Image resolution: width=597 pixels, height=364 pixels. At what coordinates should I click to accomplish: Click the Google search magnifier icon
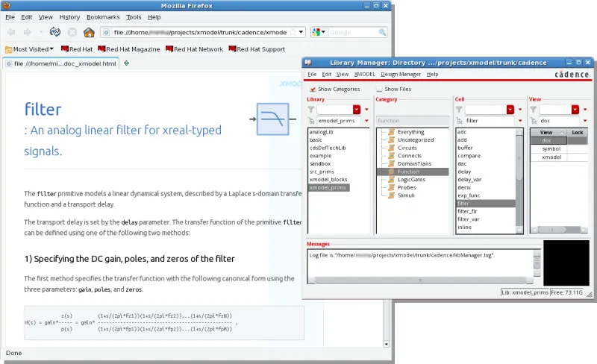pos(382,32)
